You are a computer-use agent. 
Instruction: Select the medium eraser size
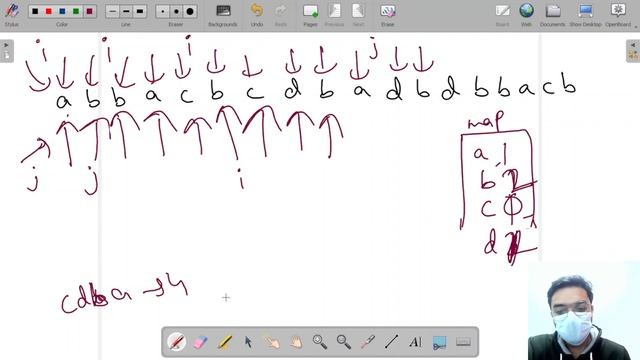tap(176, 11)
